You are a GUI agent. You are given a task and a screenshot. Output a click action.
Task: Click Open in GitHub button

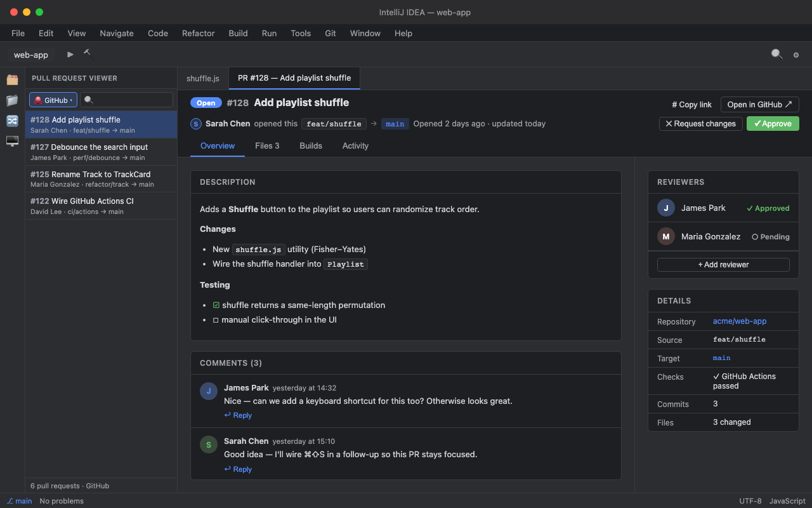coord(759,105)
